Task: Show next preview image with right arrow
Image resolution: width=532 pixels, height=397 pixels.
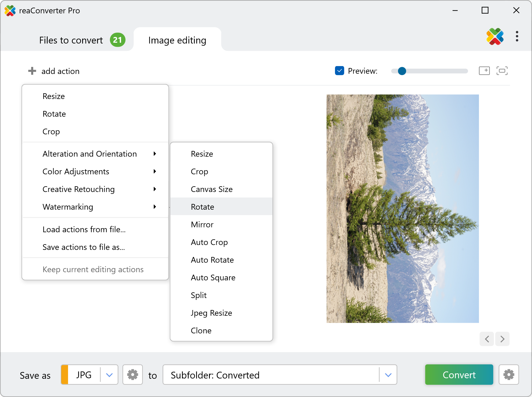Action: click(502, 339)
